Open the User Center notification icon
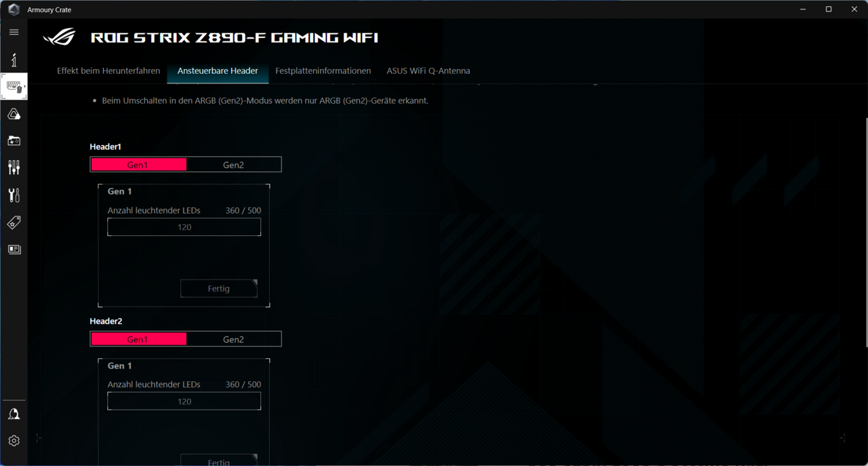The image size is (868, 466). click(14, 414)
